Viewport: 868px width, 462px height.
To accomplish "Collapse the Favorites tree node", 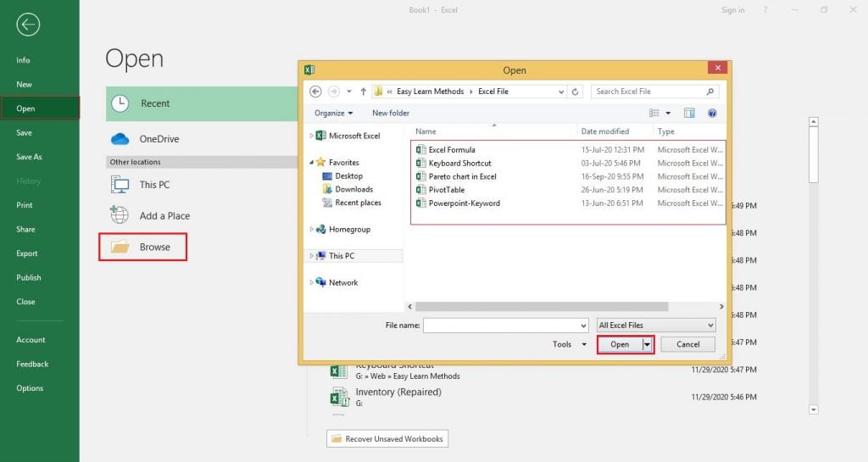I will tap(311, 162).
